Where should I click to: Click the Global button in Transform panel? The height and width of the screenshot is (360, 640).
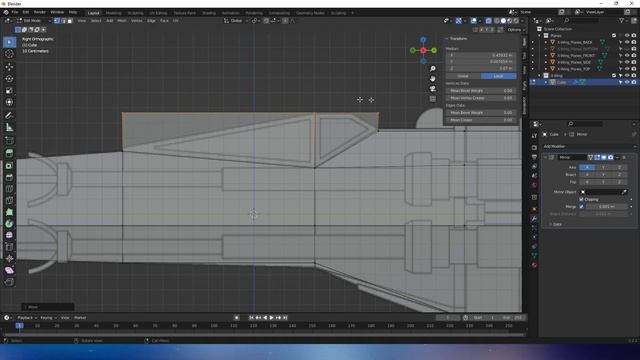463,76
